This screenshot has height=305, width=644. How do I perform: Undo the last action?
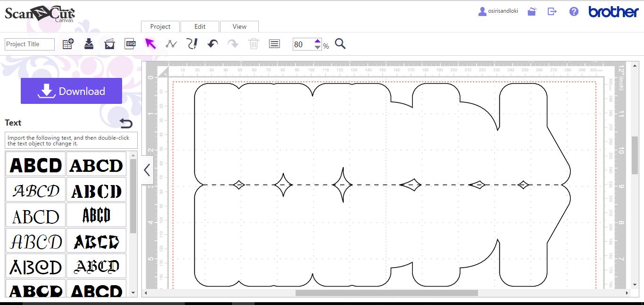[212, 43]
